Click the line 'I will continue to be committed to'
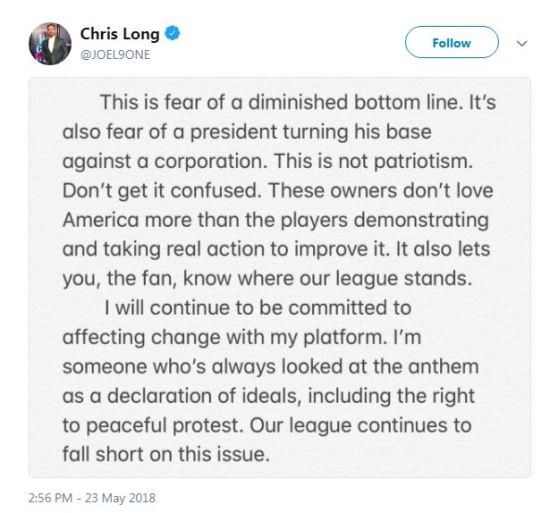Viewport: 550px width, 513px height. (x=258, y=308)
